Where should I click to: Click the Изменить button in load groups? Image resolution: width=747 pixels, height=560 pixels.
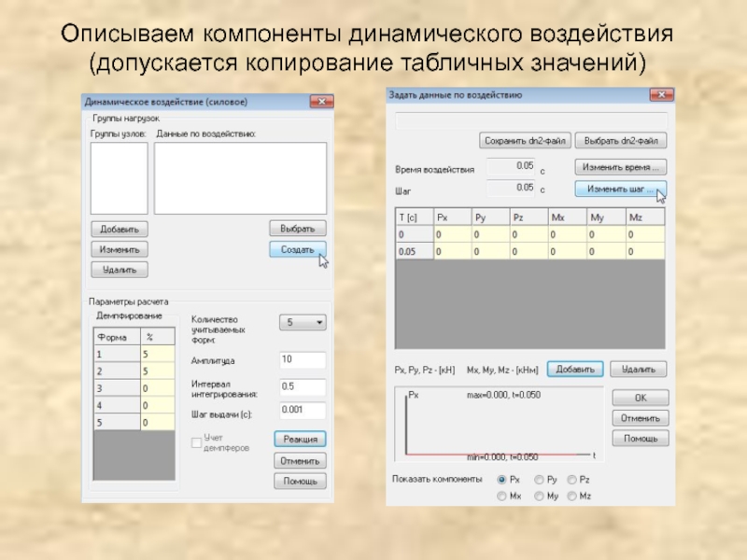point(120,249)
